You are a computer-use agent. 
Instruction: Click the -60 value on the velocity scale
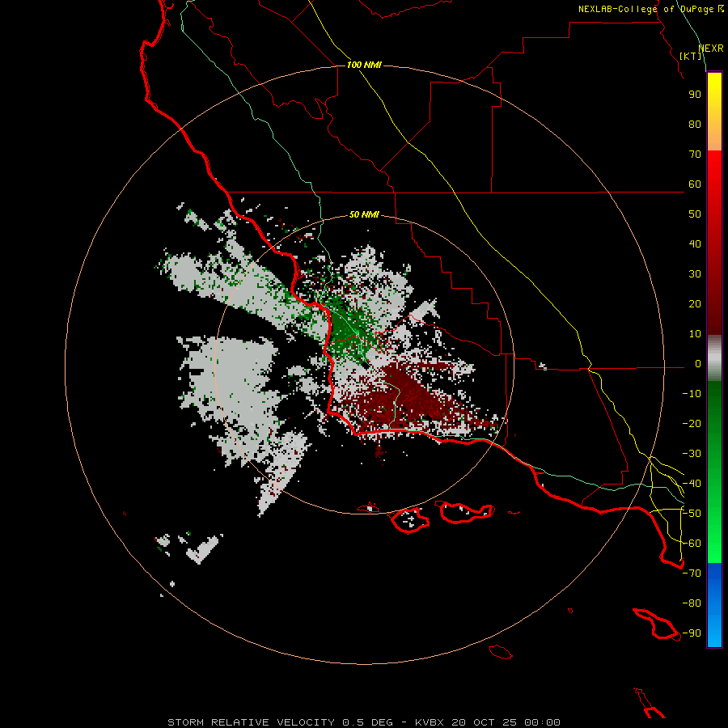692,544
